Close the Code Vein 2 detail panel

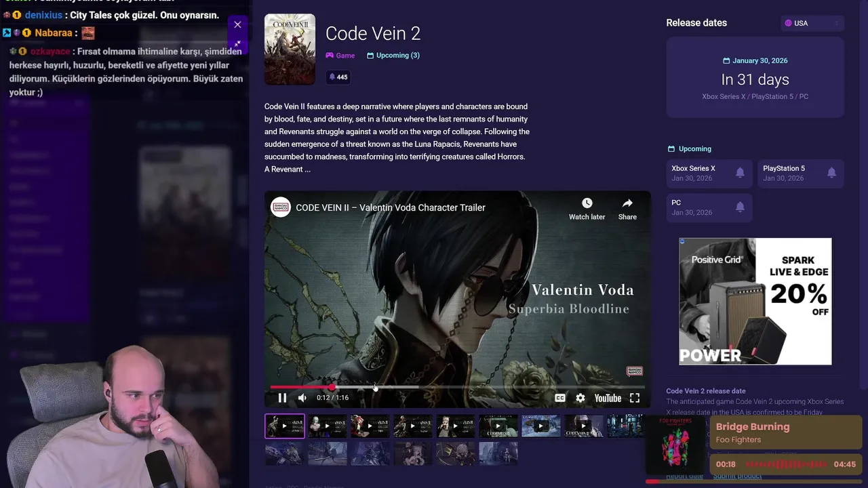237,24
